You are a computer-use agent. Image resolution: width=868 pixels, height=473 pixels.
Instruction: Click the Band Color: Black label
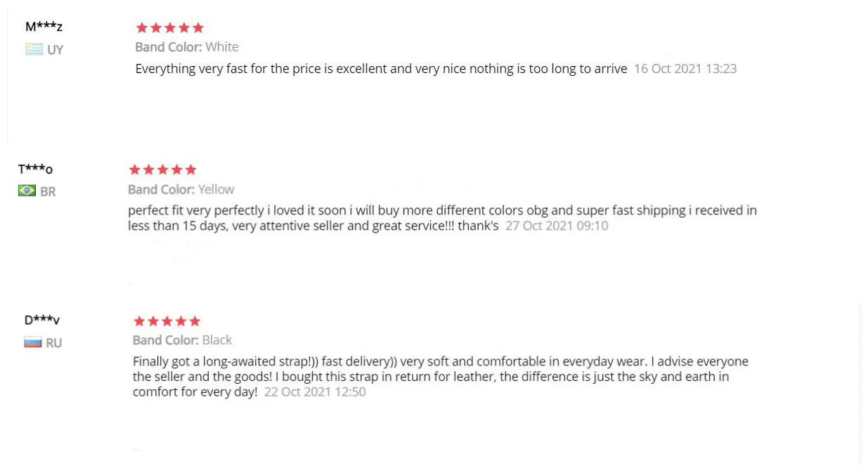(182, 340)
